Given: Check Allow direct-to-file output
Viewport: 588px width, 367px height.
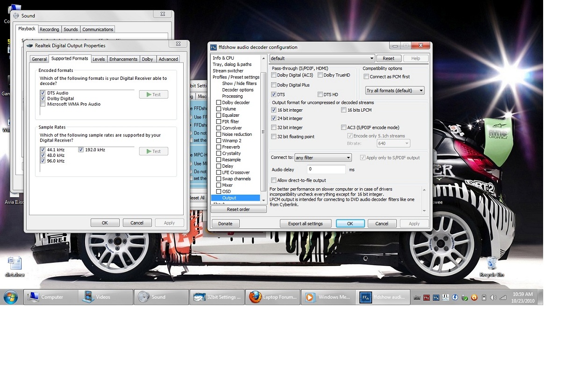Looking at the screenshot, I should coord(274,180).
